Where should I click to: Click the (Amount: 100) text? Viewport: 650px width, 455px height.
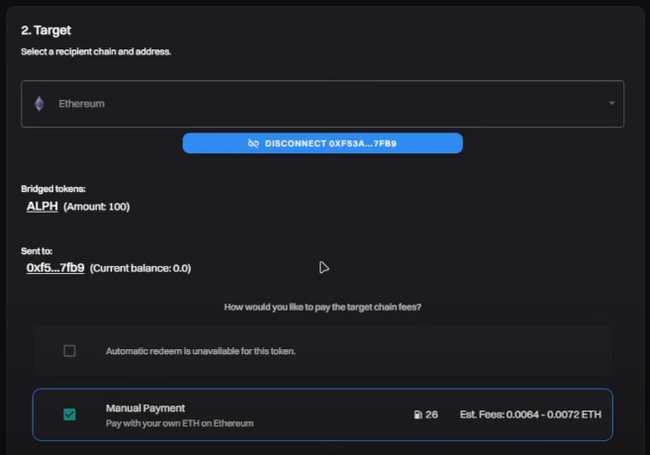point(97,207)
